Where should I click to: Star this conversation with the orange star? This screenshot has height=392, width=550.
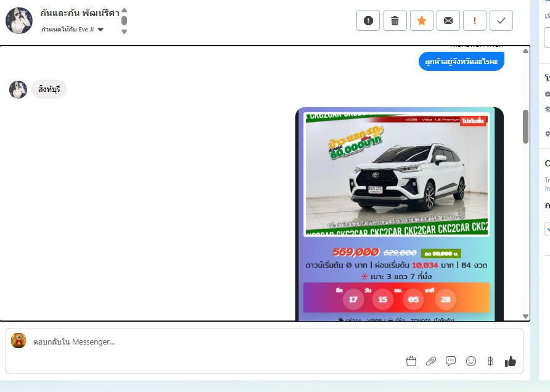(422, 21)
